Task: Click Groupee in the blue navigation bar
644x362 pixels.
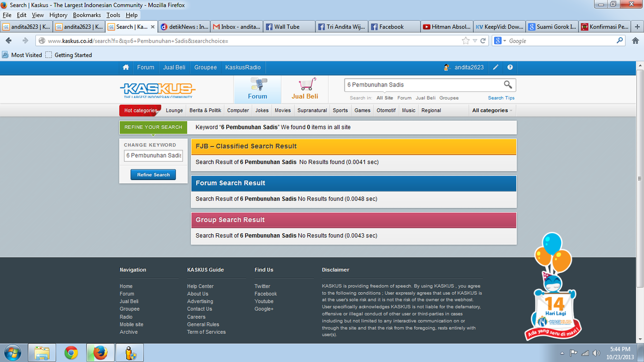Action: click(205, 67)
